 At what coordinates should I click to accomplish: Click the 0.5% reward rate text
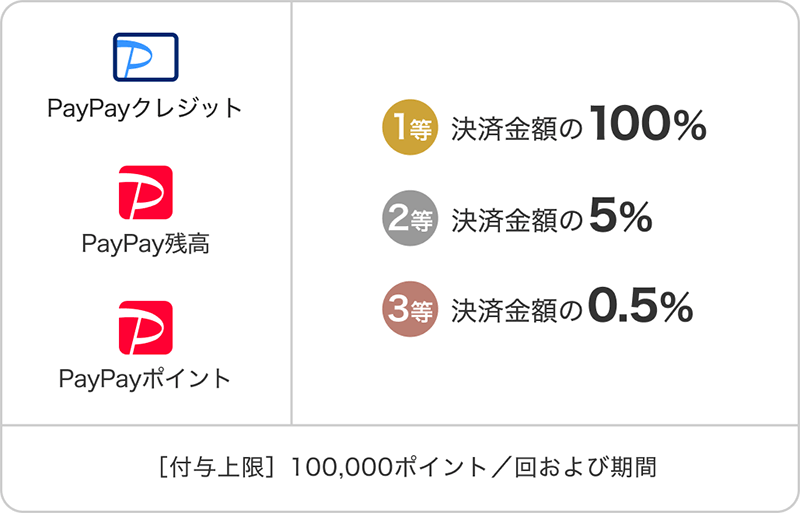point(641,306)
